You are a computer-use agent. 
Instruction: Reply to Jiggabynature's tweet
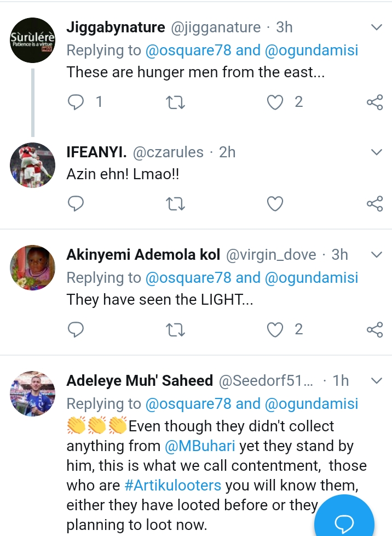click(76, 102)
